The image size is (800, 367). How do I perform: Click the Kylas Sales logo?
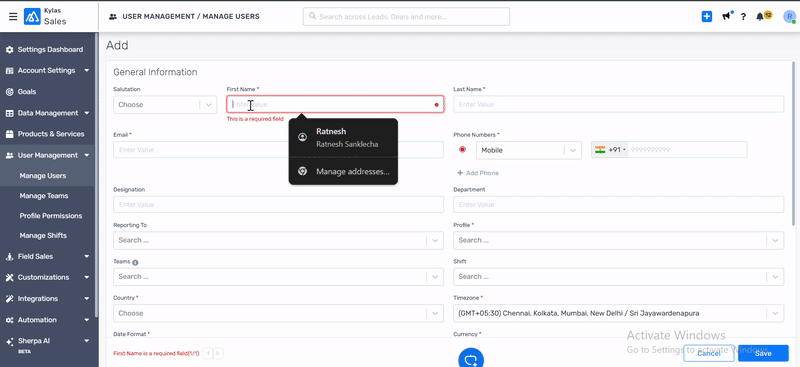(45, 16)
